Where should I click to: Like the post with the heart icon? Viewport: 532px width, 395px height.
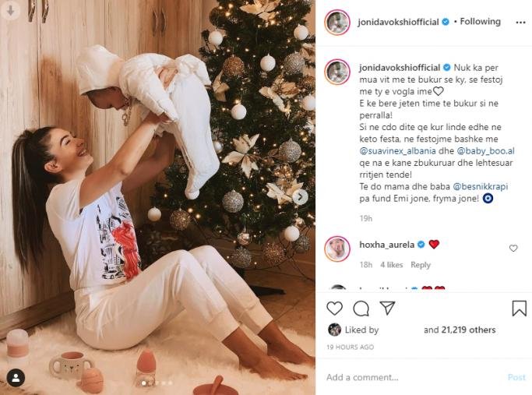334,308
